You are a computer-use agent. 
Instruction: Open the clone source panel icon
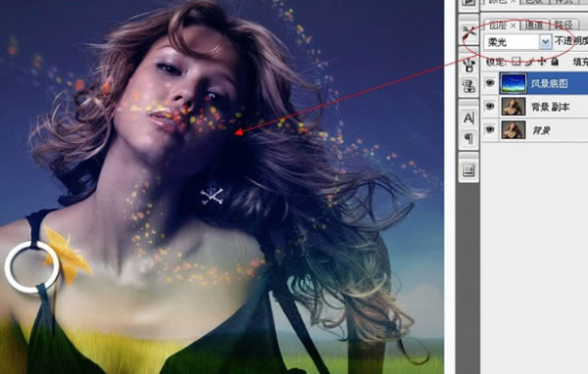(x=468, y=86)
